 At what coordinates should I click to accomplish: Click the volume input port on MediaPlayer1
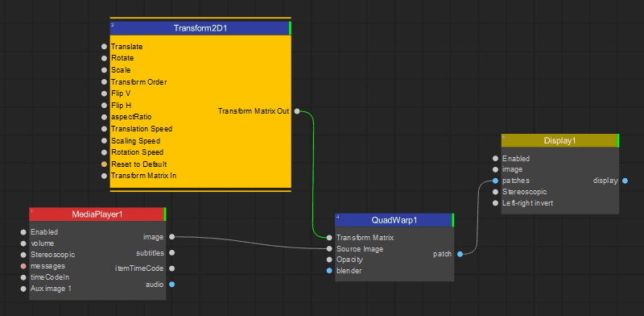(23, 243)
